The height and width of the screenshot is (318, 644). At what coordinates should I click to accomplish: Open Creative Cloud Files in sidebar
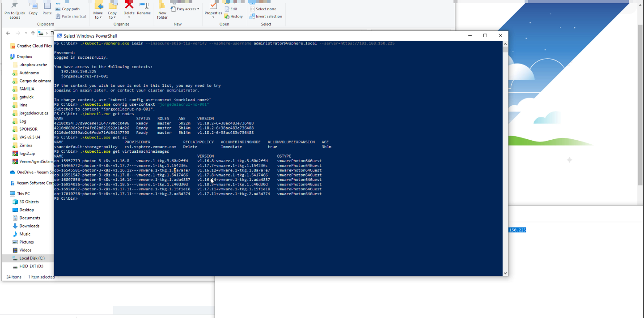tap(30, 46)
